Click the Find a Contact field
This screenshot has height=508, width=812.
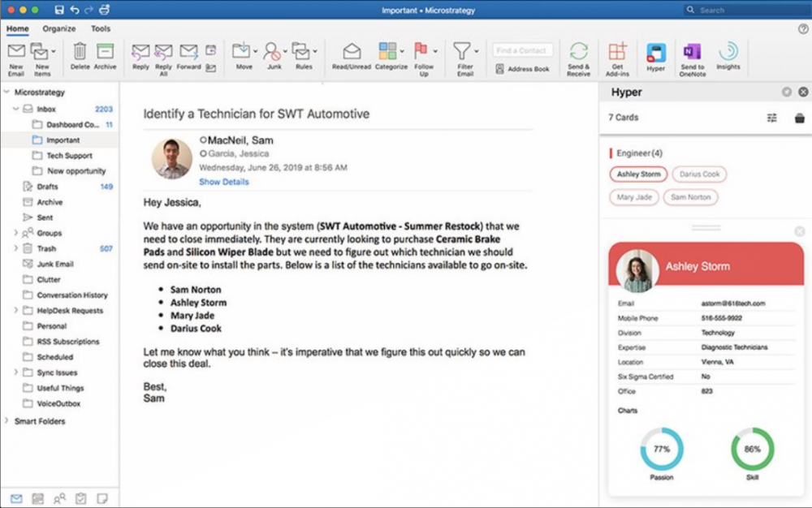point(522,50)
